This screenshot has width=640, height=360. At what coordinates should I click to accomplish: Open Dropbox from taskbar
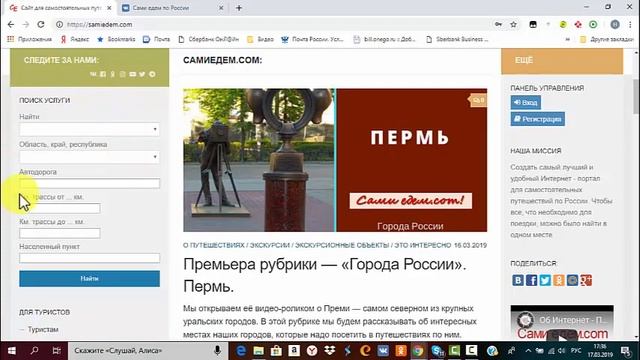click(329, 351)
